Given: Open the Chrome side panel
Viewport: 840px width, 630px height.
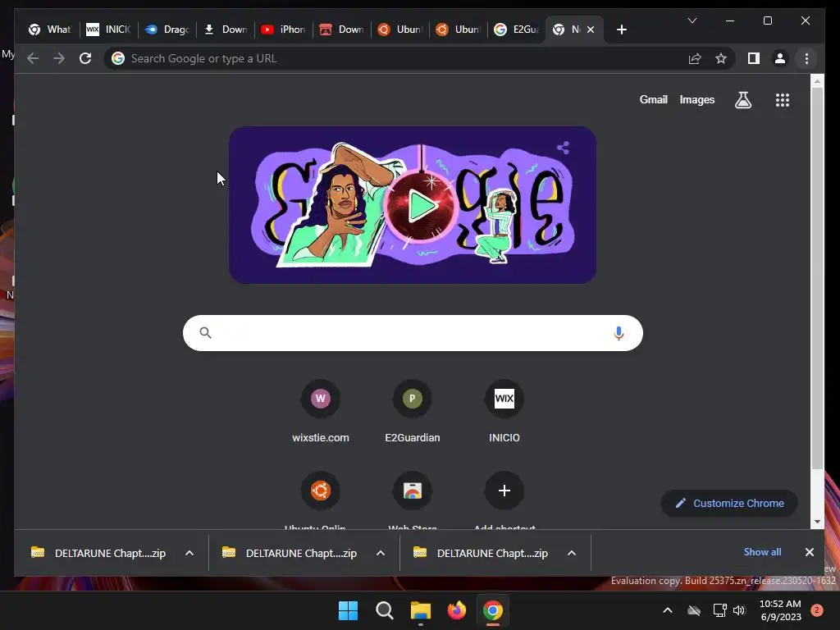Looking at the screenshot, I should [x=754, y=58].
